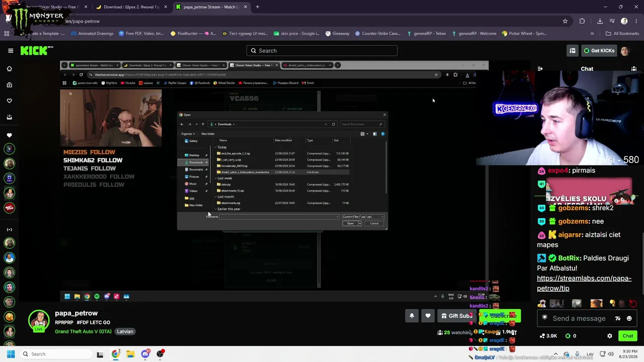The width and height of the screenshot is (644, 362).
Task: Open the generalRP - Tebex bookmark
Action: tap(427, 34)
